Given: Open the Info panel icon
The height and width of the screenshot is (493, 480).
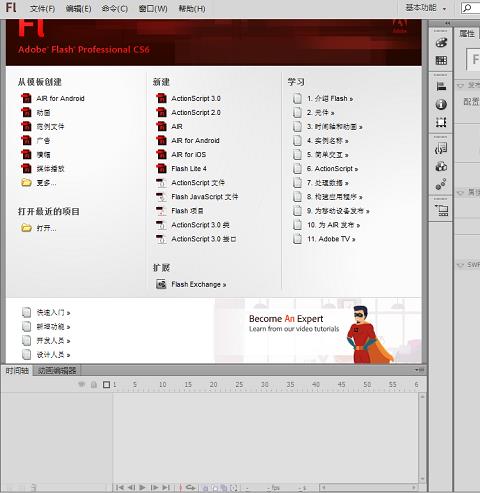Looking at the screenshot, I should point(441,104).
